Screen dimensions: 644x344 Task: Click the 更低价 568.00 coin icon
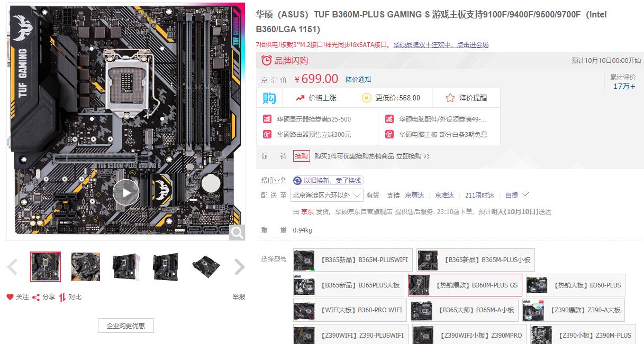point(367,98)
